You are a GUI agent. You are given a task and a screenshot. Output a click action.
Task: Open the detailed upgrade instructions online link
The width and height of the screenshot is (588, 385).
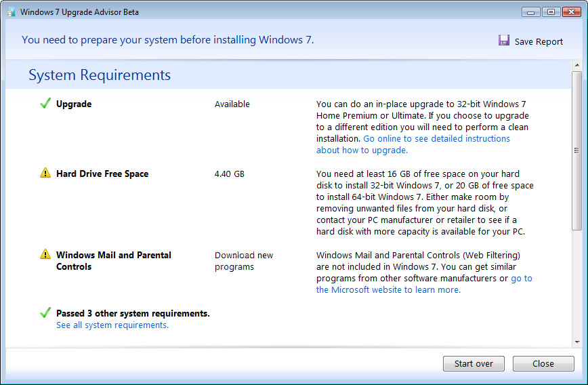pos(413,144)
